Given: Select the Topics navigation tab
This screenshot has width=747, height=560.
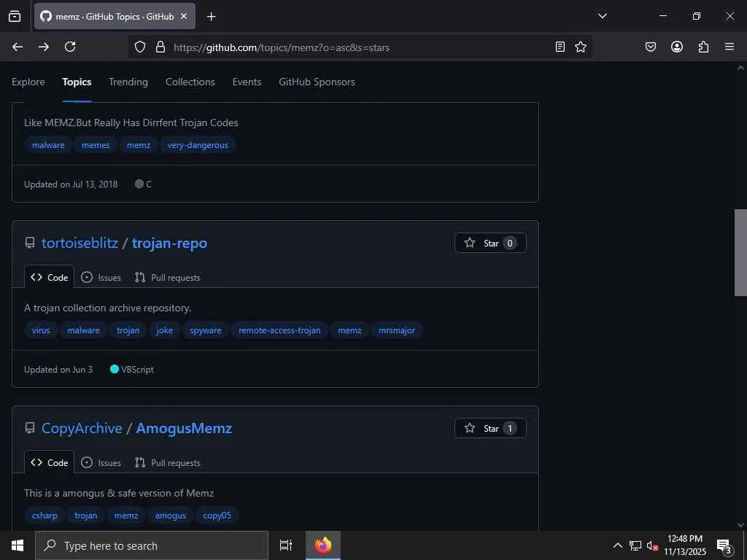Looking at the screenshot, I should click(77, 82).
